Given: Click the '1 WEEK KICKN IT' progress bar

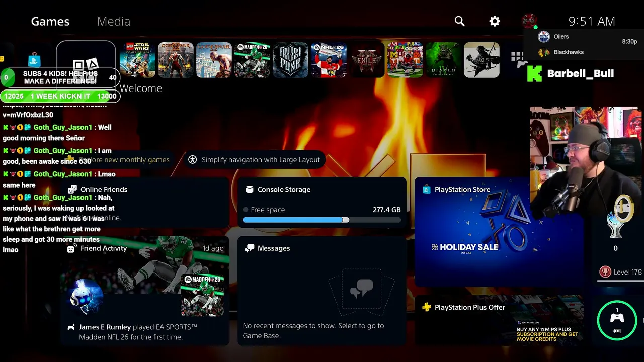Looking at the screenshot, I should tap(60, 96).
